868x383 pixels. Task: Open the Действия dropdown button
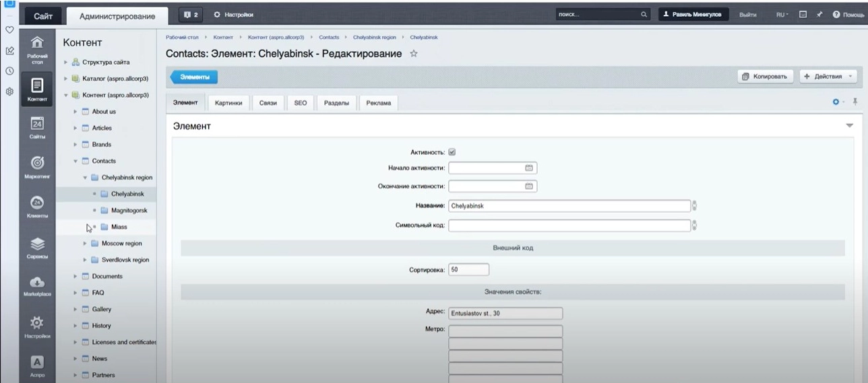pyautogui.click(x=828, y=77)
